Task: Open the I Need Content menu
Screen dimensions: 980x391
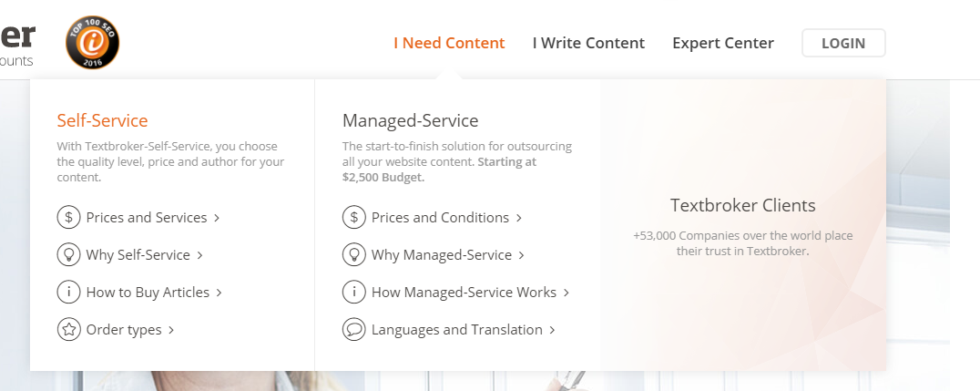Action: (449, 43)
